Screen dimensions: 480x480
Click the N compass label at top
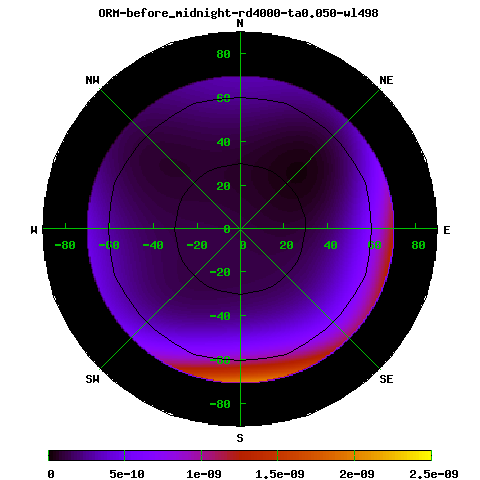click(240, 23)
